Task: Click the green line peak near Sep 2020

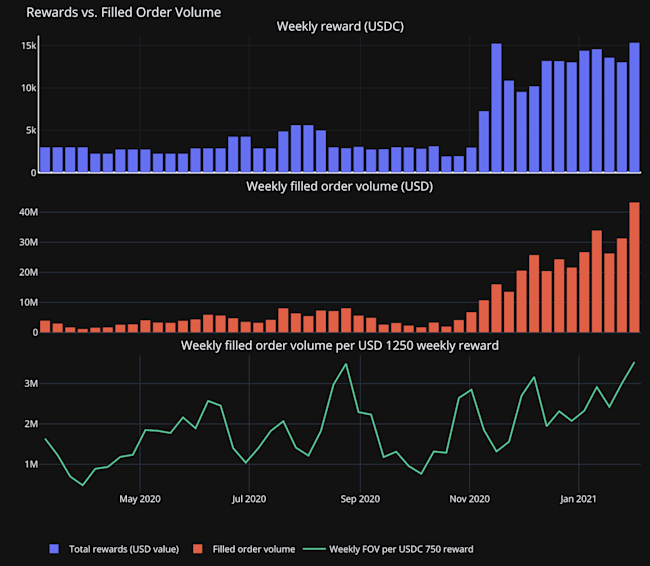Action: click(346, 364)
